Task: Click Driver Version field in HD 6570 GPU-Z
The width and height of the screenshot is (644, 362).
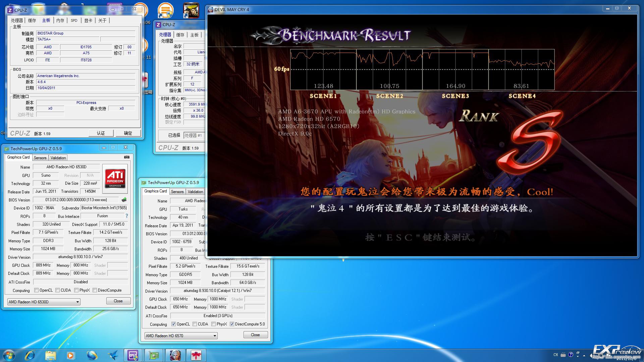Action: coord(218,291)
